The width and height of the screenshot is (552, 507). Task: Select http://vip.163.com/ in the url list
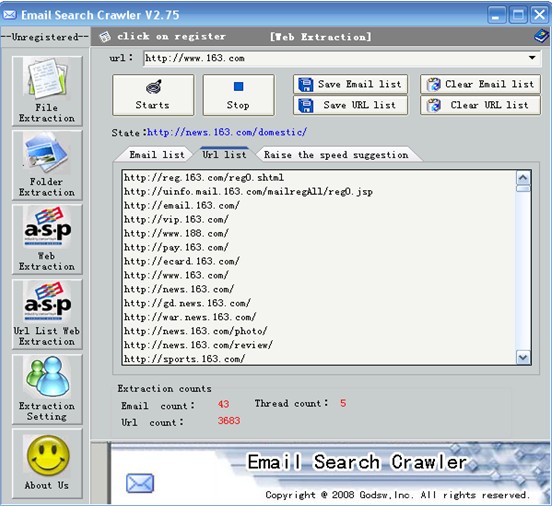point(176,219)
